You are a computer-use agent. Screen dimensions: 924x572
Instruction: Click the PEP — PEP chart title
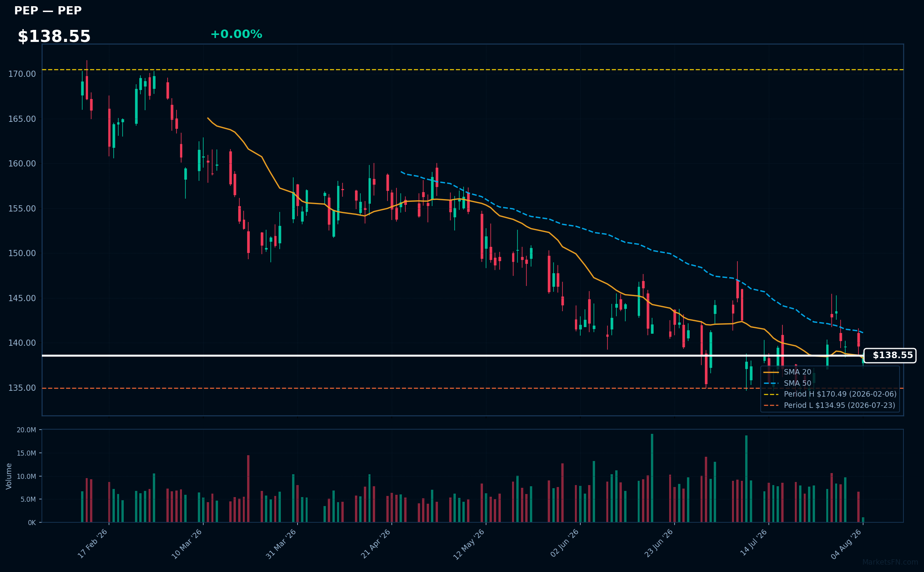point(48,10)
